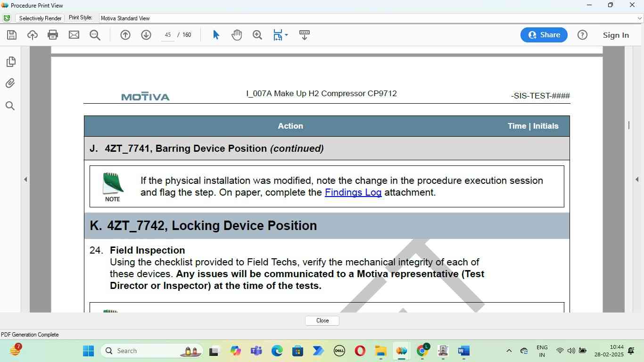The image size is (644, 362).
Task: Open Microsoft Edge from the taskbar
Action: (x=277, y=351)
